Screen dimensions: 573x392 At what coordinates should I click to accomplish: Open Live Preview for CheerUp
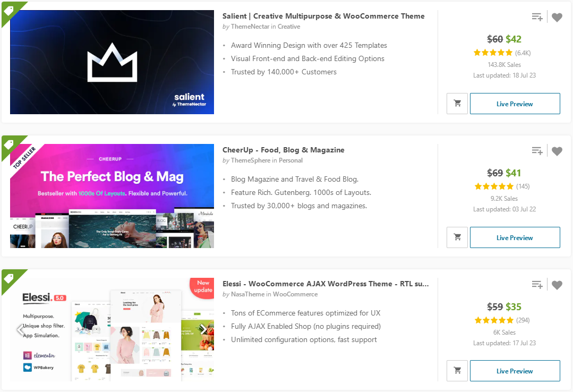tap(515, 237)
